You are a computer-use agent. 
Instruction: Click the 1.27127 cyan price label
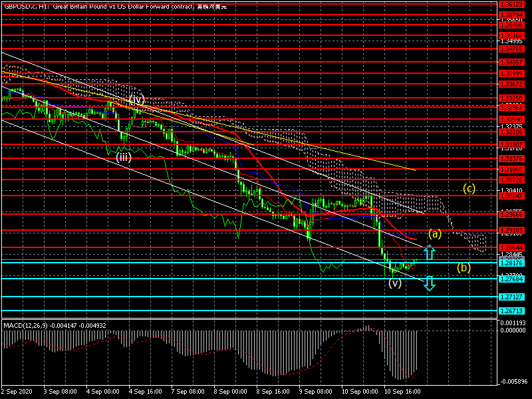(x=511, y=297)
